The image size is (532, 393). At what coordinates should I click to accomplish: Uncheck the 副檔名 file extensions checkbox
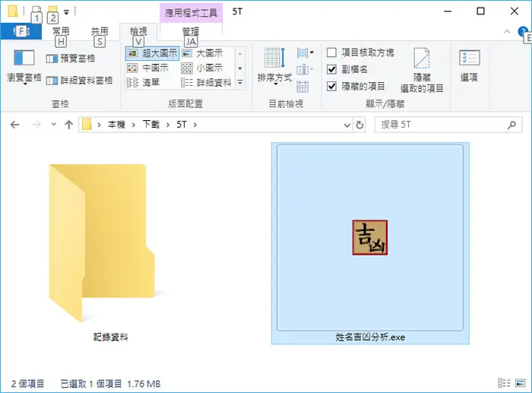click(x=331, y=70)
